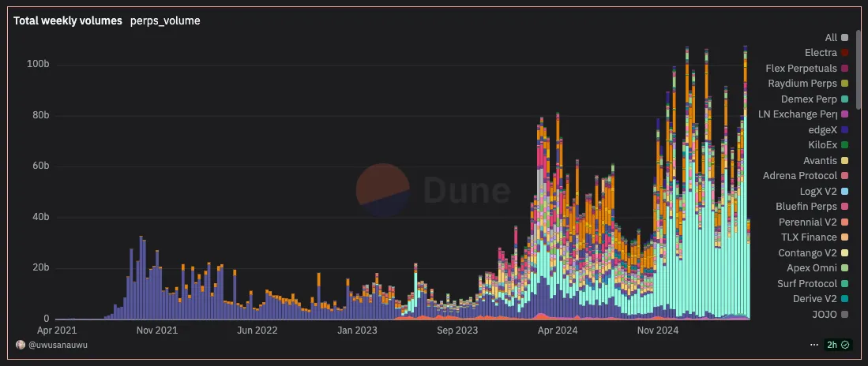Click the Apr 2021 x-axis label
This screenshot has height=366, width=868.
[56, 331]
